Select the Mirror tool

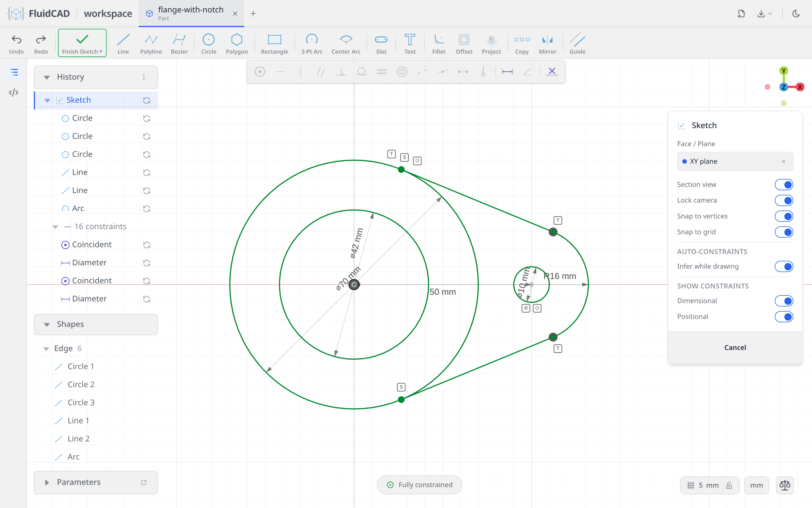click(x=547, y=44)
